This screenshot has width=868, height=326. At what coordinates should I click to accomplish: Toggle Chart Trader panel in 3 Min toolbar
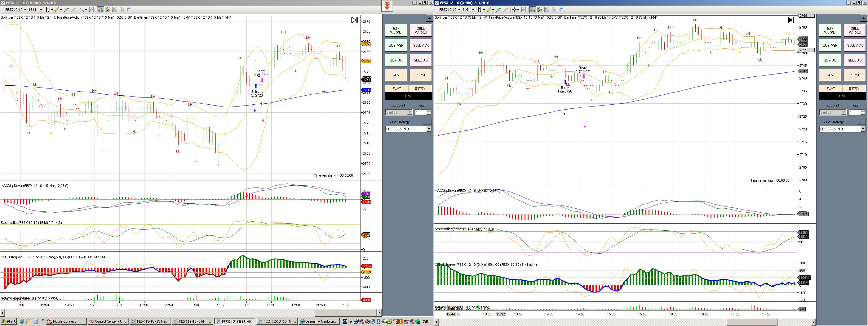[x=532, y=10]
